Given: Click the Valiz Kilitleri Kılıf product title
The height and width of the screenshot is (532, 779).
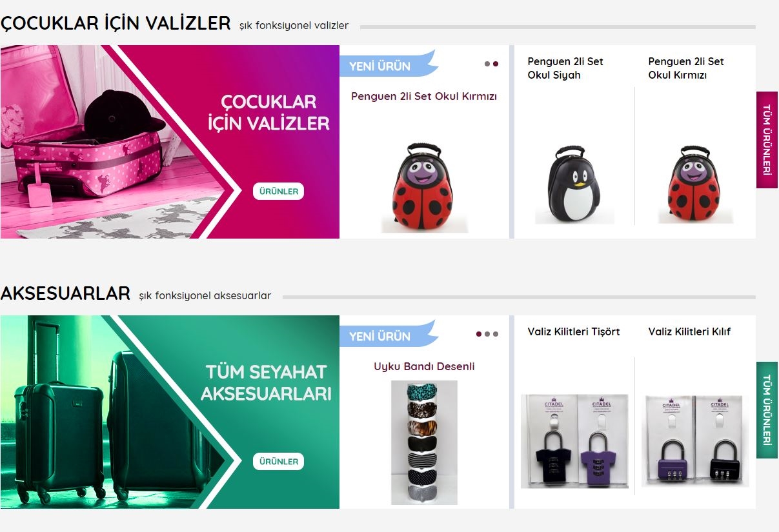Looking at the screenshot, I should pyautogui.click(x=689, y=332).
